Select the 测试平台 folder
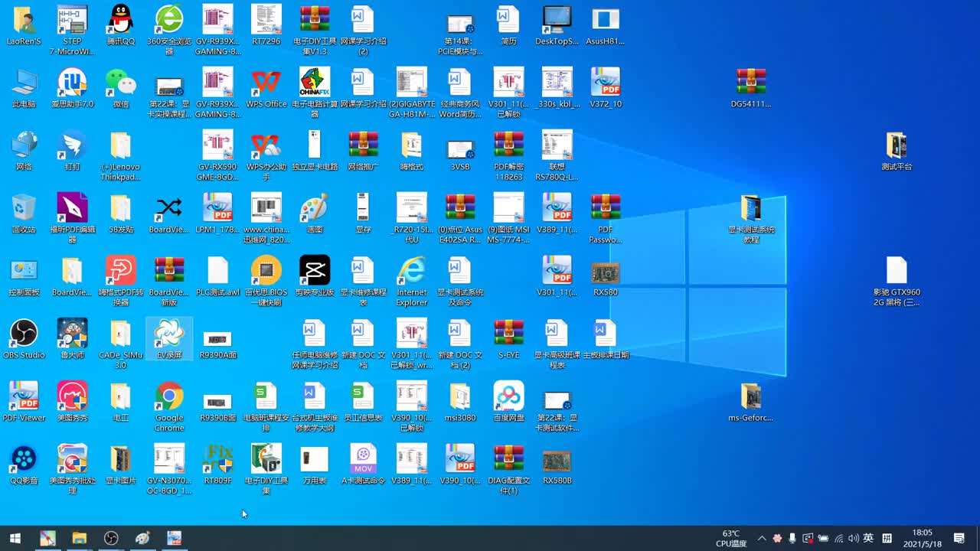This screenshot has height=551, width=980. [x=897, y=151]
